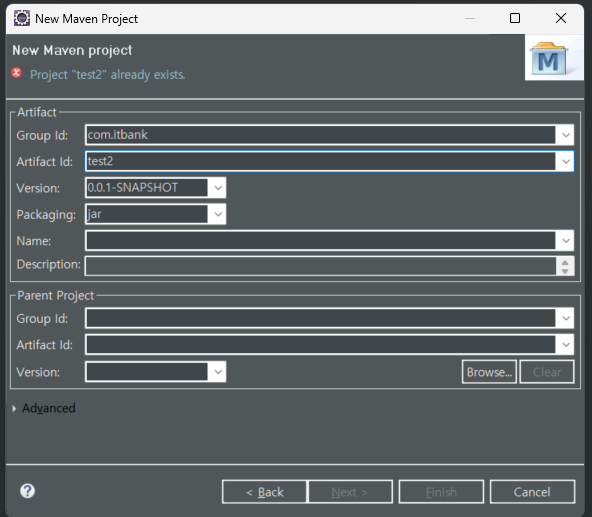Click the help question mark icon
592x517 pixels.
click(27, 491)
